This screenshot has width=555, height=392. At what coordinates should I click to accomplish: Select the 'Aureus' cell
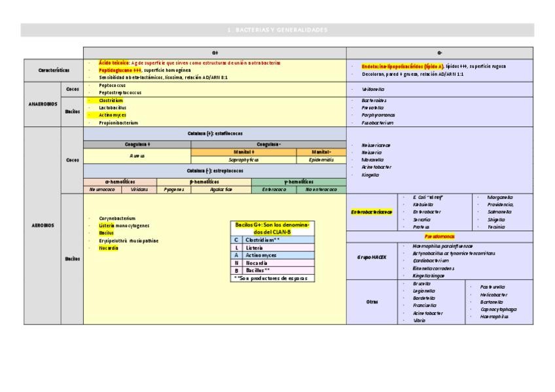tap(137, 155)
